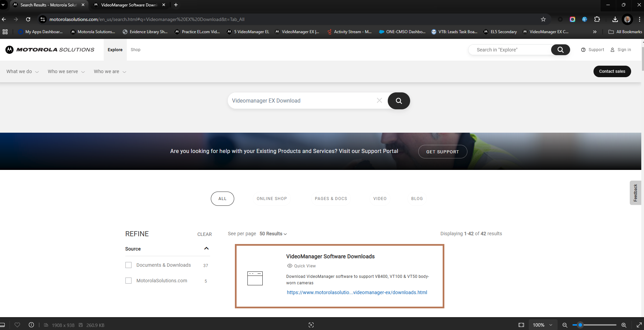Select the PAGES & DOCS results tab
This screenshot has width=644, height=330.
click(331, 199)
